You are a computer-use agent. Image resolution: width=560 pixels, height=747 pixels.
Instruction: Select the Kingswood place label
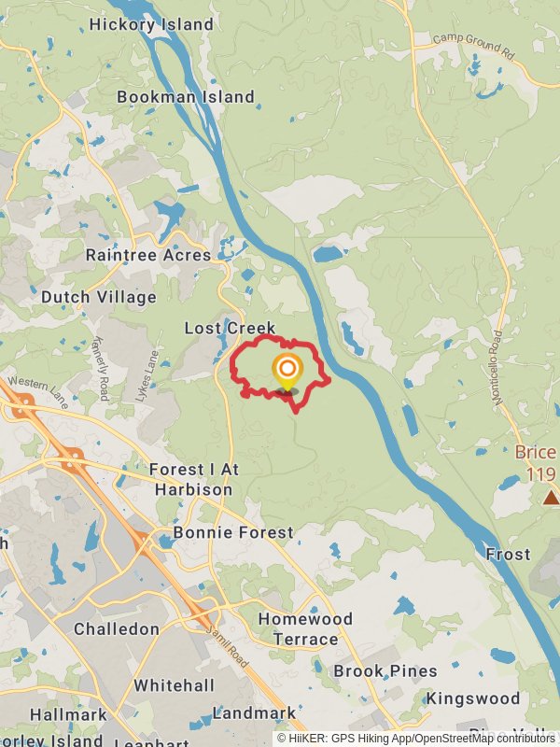click(x=473, y=698)
